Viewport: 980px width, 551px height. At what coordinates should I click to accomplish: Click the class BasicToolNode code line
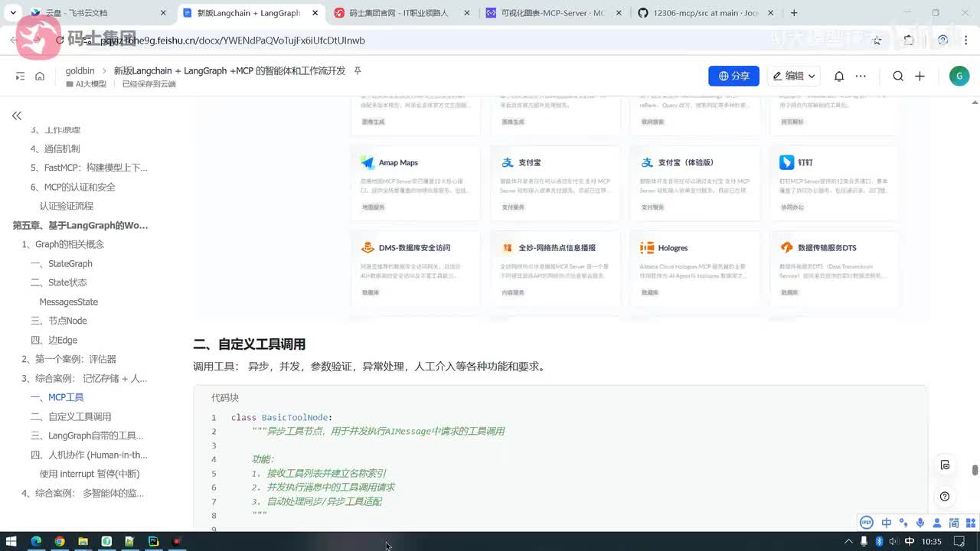(282, 418)
